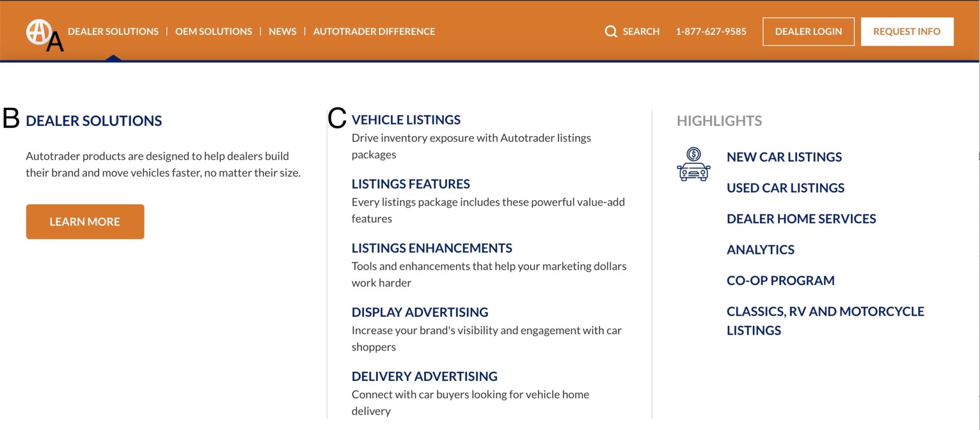Click the Learn More button
Image resolution: width=980 pixels, height=430 pixels.
(85, 222)
